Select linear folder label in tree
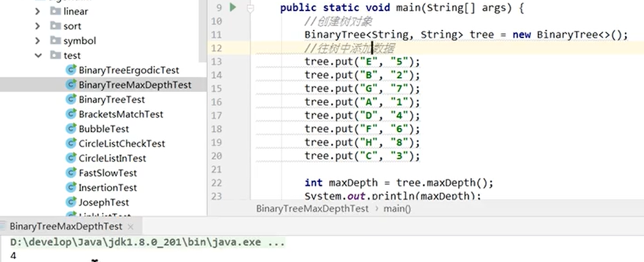The width and height of the screenshot is (644, 262). point(76,12)
